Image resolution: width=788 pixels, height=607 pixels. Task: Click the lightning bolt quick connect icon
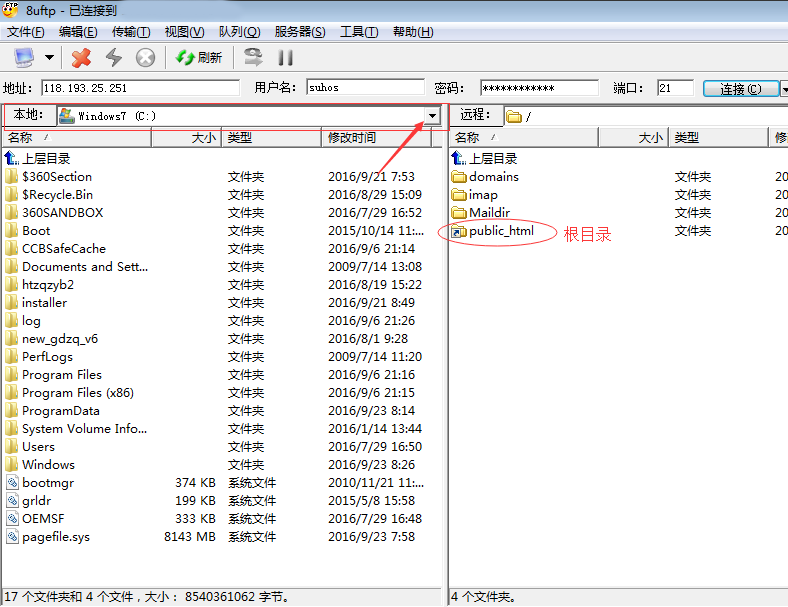pos(113,58)
